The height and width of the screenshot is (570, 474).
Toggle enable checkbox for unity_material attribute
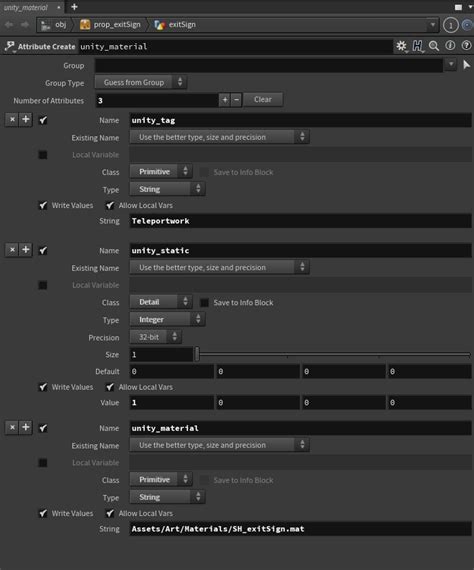[43, 428]
